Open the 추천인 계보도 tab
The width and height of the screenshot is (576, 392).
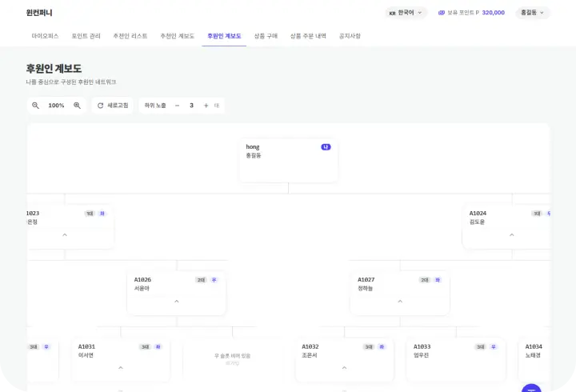pos(177,36)
